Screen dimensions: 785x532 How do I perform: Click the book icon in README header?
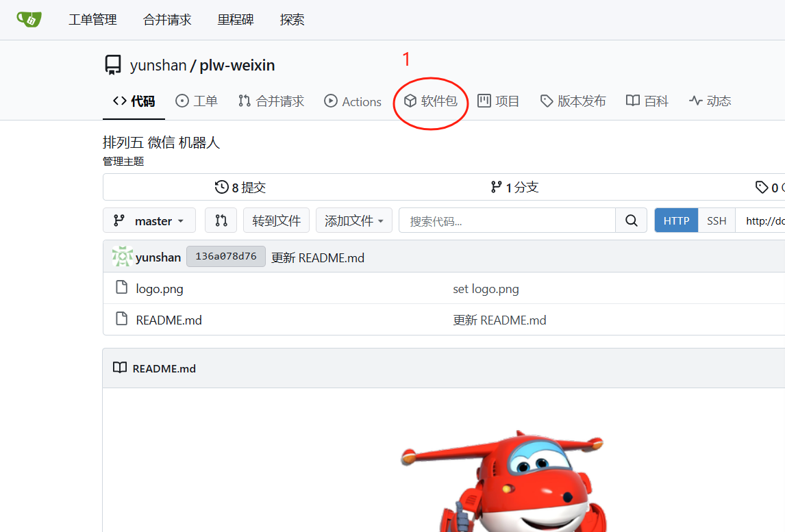120,368
